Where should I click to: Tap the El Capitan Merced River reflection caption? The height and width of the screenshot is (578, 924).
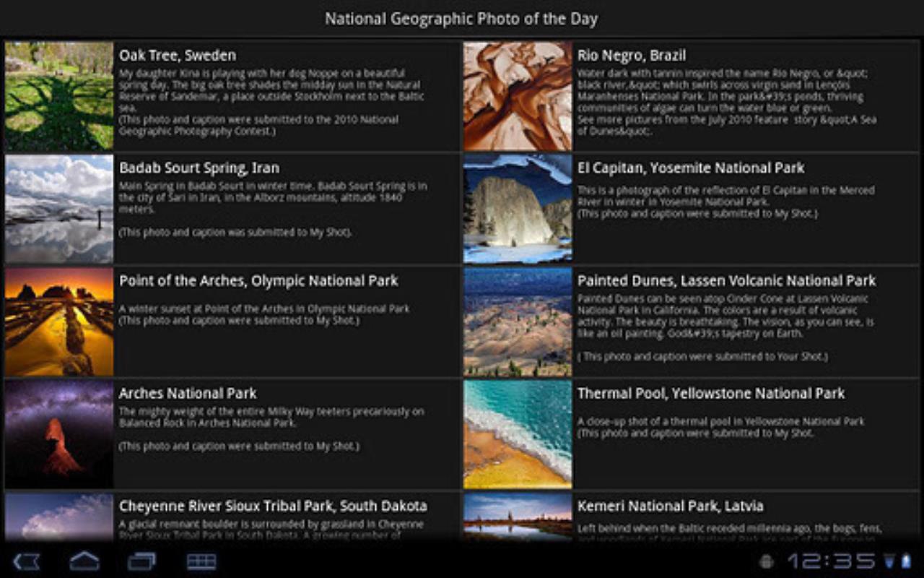pyautogui.click(x=726, y=202)
